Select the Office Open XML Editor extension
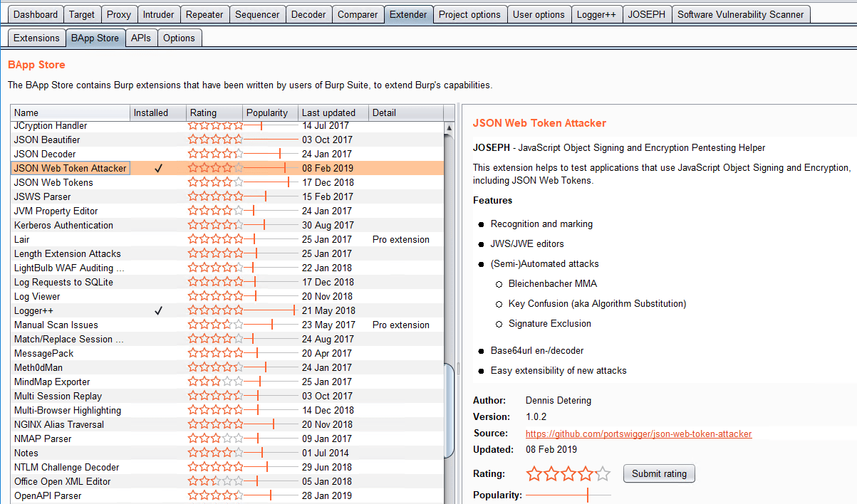 [227, 481]
